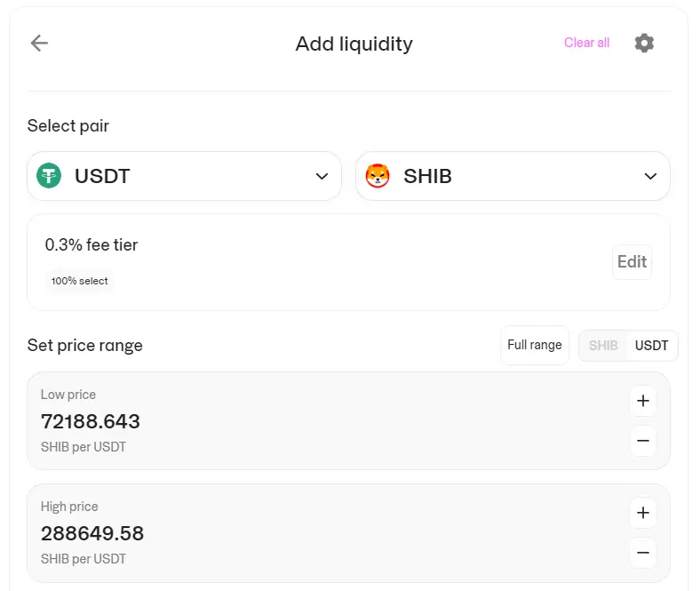
Task: Click the Low price value 72188.643
Action: [91, 421]
